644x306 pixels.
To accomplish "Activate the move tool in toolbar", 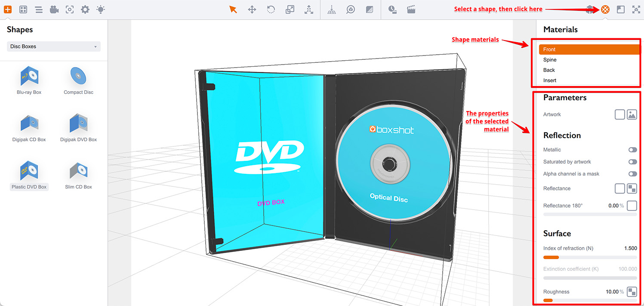I will coord(252,9).
